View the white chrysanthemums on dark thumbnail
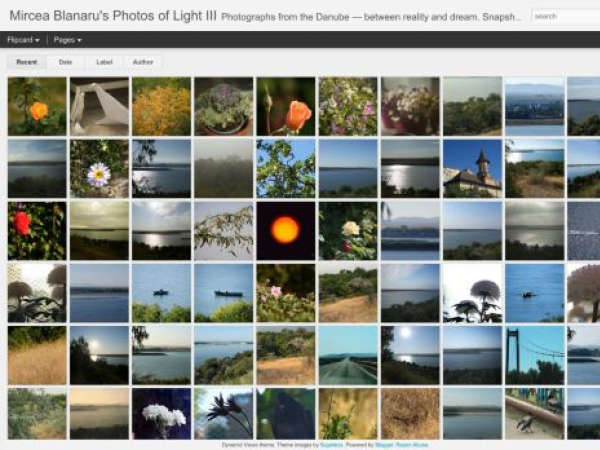This screenshot has width=600, height=450. [161, 414]
